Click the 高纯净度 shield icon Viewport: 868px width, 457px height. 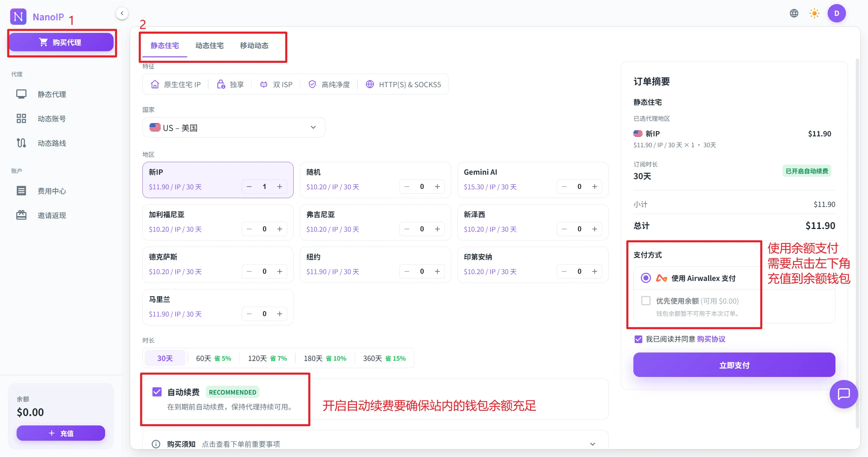click(x=312, y=84)
